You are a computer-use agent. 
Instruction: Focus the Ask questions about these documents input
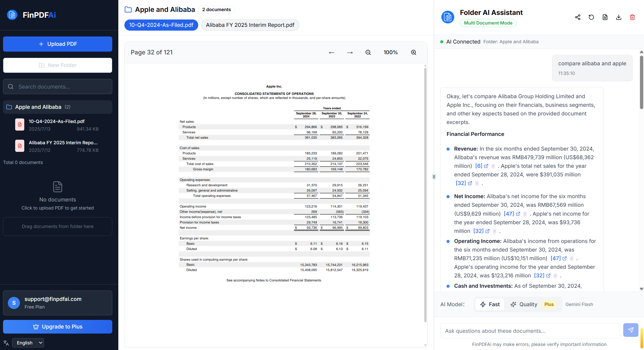(530, 331)
